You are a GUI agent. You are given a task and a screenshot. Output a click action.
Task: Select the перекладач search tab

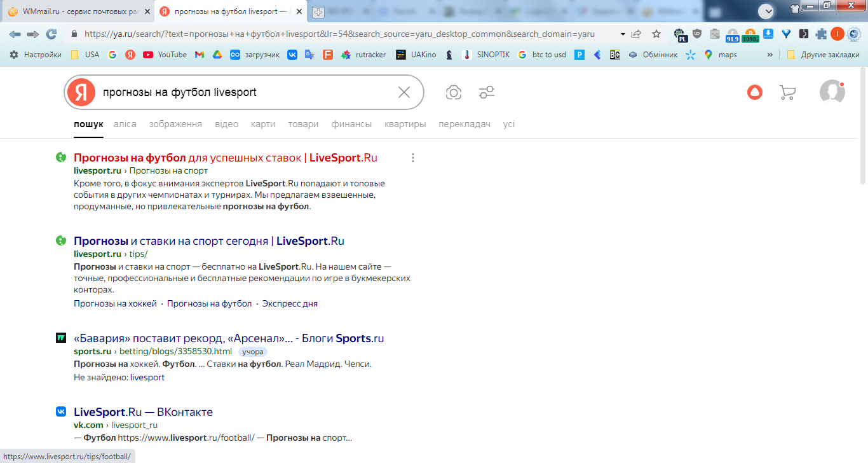point(465,124)
